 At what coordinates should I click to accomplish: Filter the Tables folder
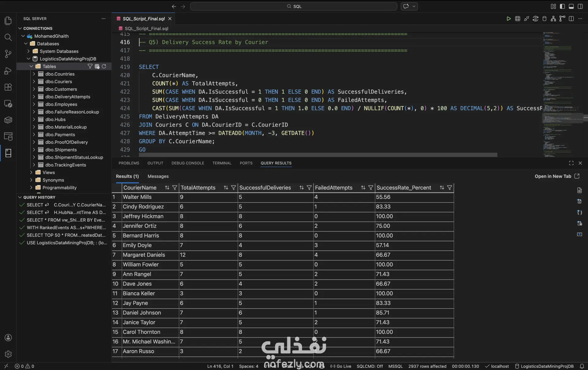pyautogui.click(x=90, y=66)
